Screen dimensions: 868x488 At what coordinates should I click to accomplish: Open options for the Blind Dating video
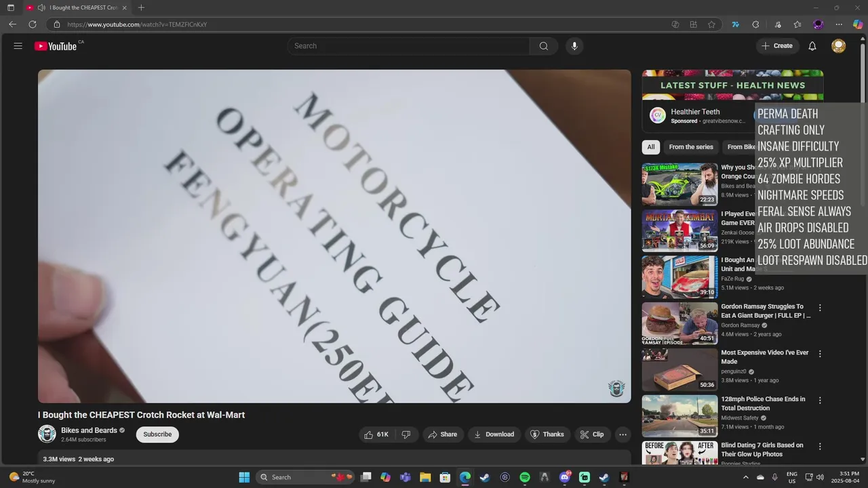(x=820, y=447)
